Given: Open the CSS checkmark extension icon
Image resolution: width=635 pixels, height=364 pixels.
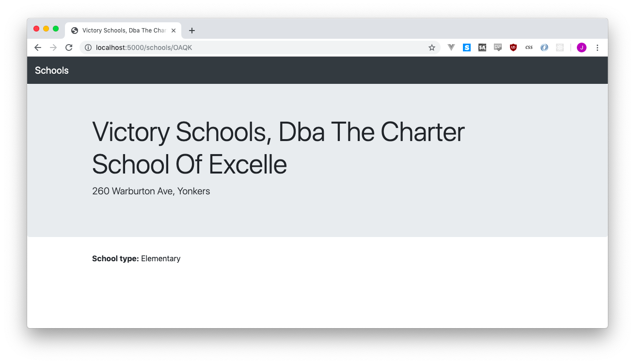Looking at the screenshot, I should pyautogui.click(x=498, y=47).
